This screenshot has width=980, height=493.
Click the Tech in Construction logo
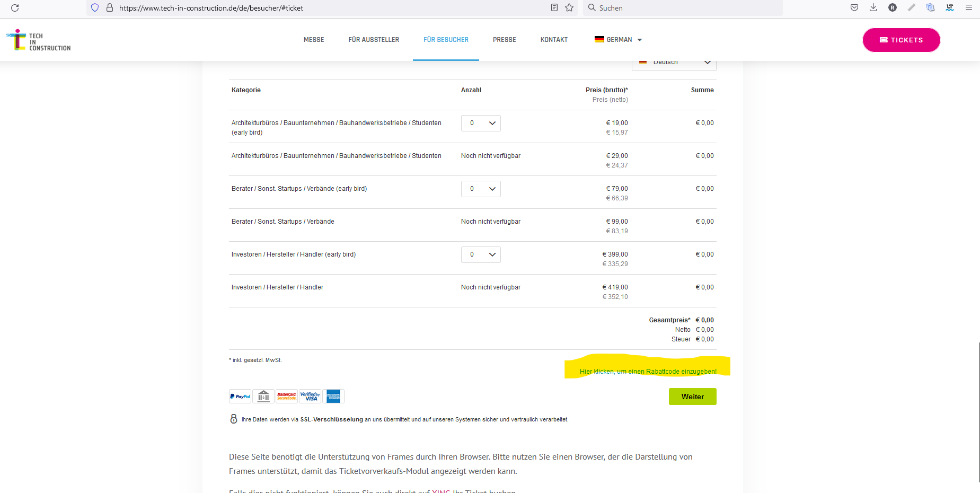38,40
